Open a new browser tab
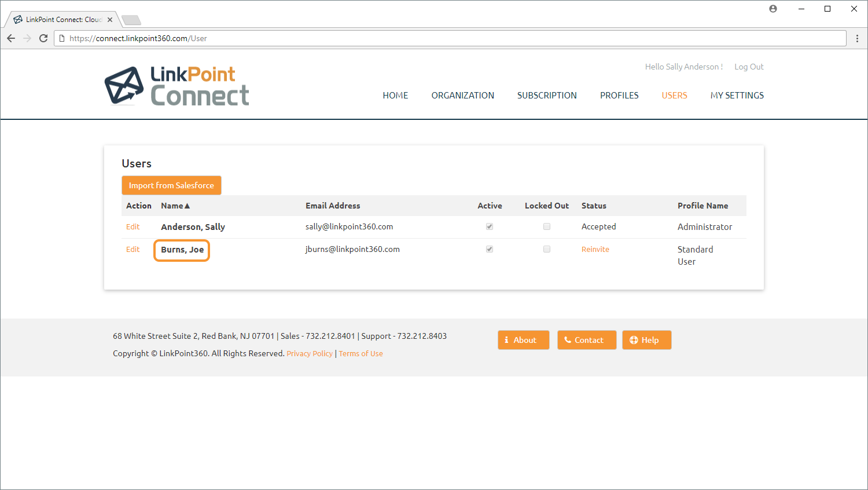The width and height of the screenshot is (868, 490). click(131, 20)
